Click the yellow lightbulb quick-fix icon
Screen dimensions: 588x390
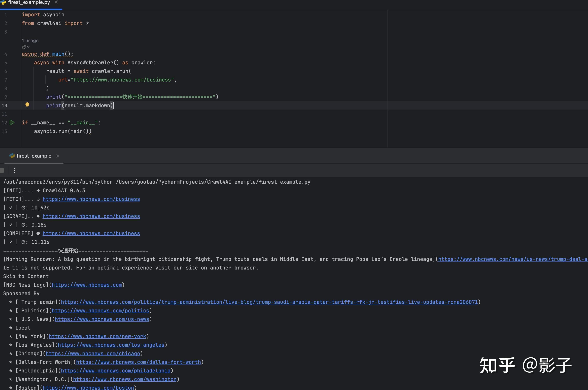pyautogui.click(x=27, y=105)
